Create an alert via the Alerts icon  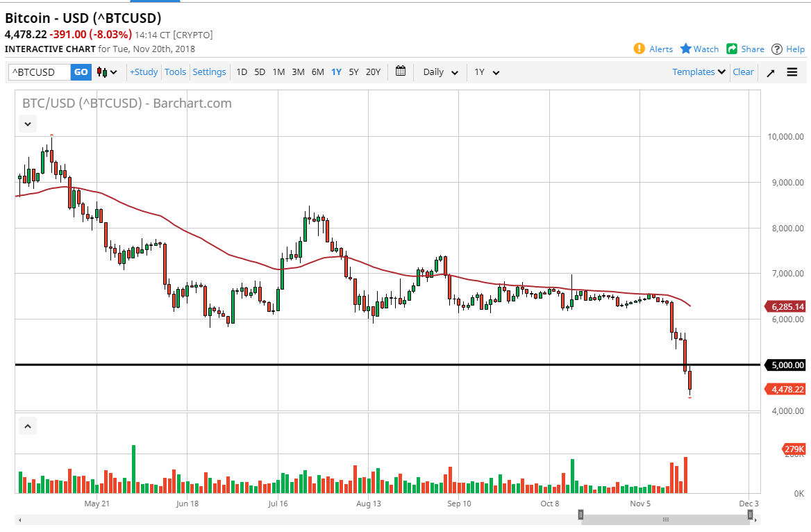[653, 49]
